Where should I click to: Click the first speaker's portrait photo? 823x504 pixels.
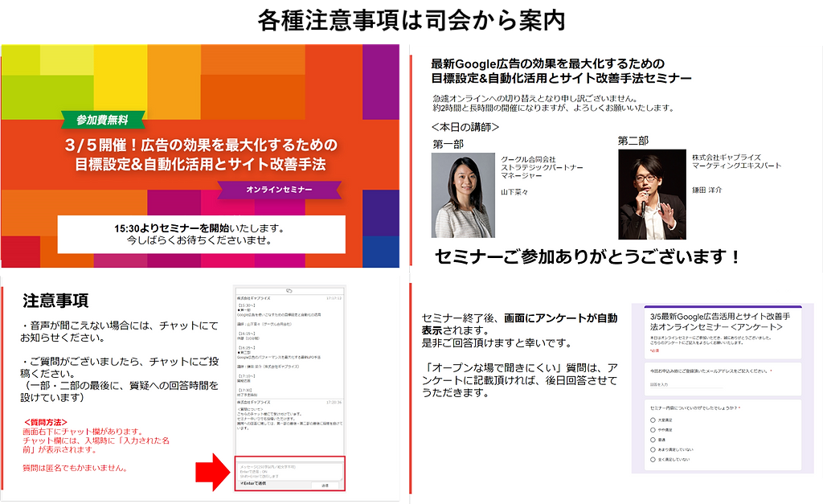coord(463,195)
